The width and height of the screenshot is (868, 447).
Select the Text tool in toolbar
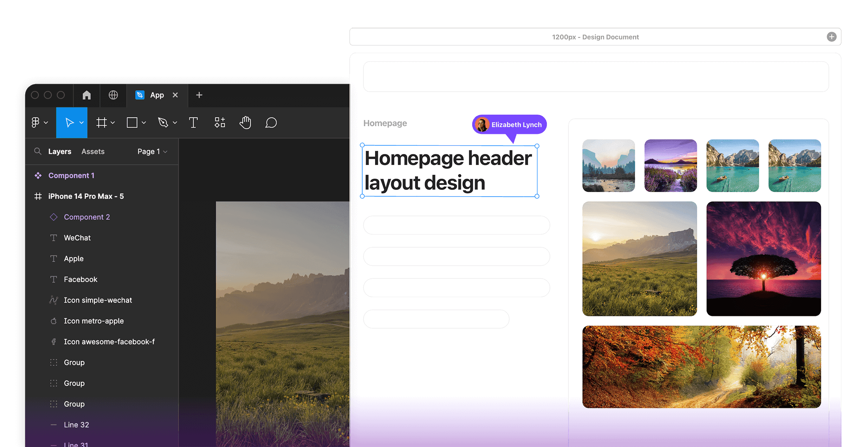tap(193, 123)
